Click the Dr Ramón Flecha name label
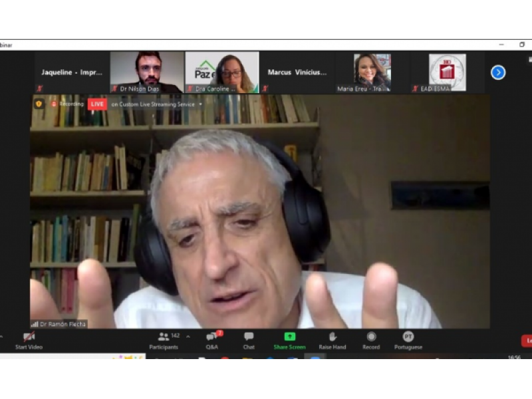Viewport: 532px width, 399px height. click(63, 324)
